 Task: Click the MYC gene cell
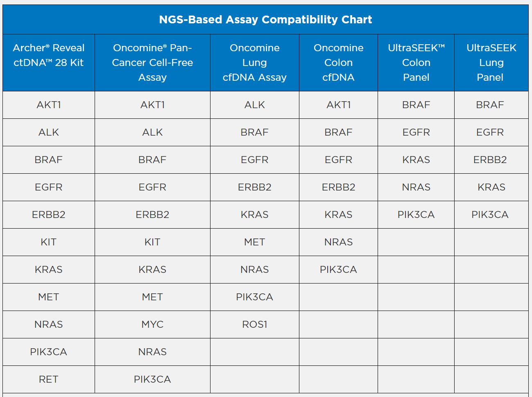point(152,324)
